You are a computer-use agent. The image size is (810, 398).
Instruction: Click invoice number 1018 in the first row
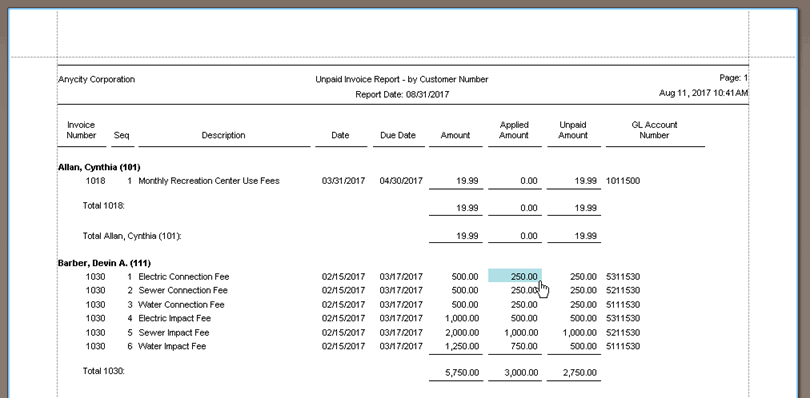pos(96,181)
